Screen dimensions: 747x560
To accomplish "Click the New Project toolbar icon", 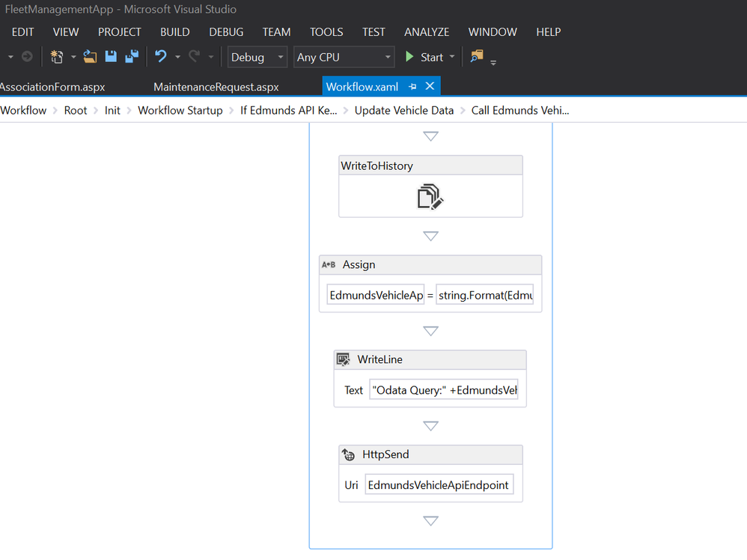I will tap(57, 57).
